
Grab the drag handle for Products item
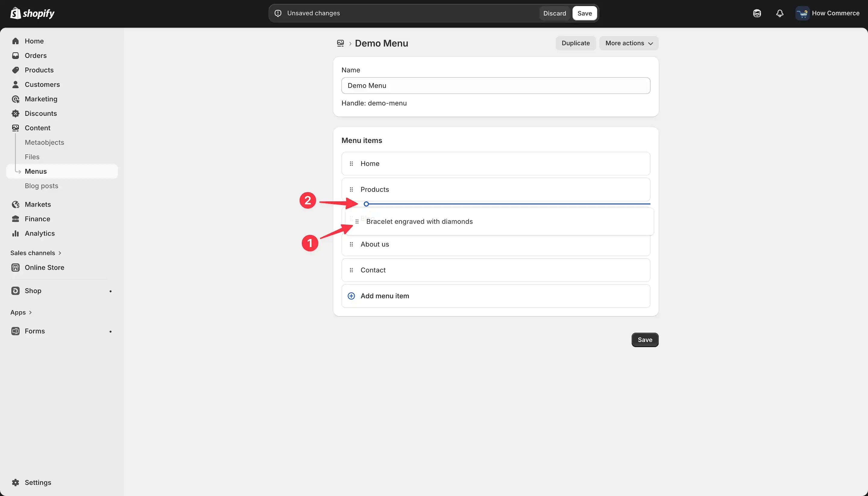coord(351,189)
